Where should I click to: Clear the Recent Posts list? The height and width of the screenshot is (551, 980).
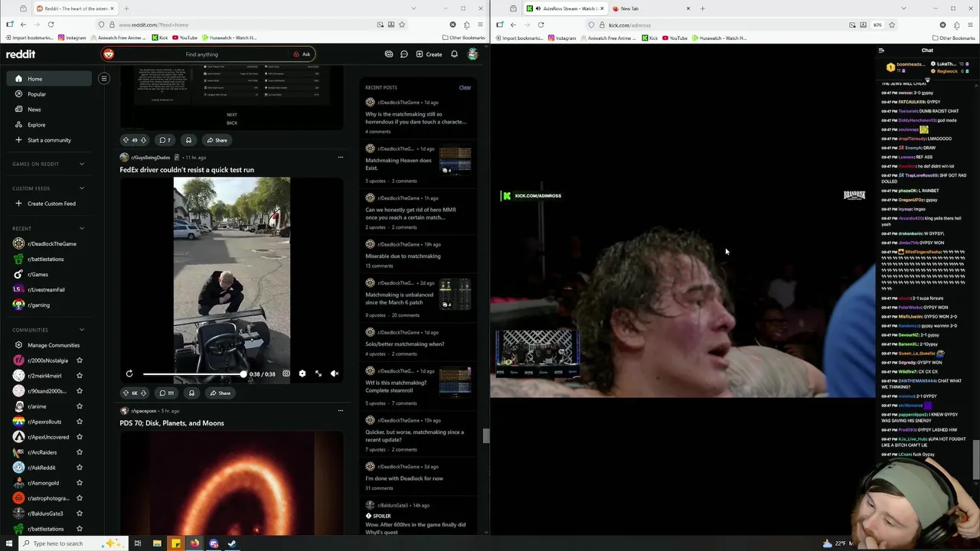(x=465, y=87)
